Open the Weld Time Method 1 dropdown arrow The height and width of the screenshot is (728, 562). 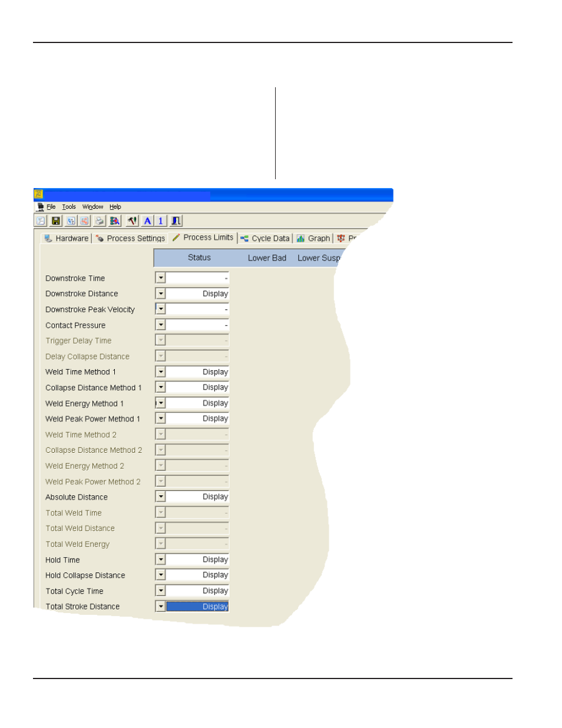160,372
